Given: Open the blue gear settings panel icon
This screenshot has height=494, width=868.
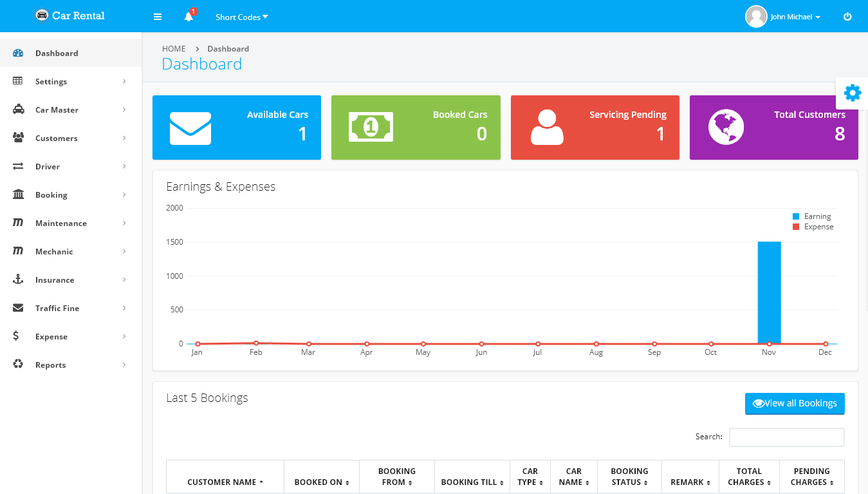Looking at the screenshot, I should 852,93.
